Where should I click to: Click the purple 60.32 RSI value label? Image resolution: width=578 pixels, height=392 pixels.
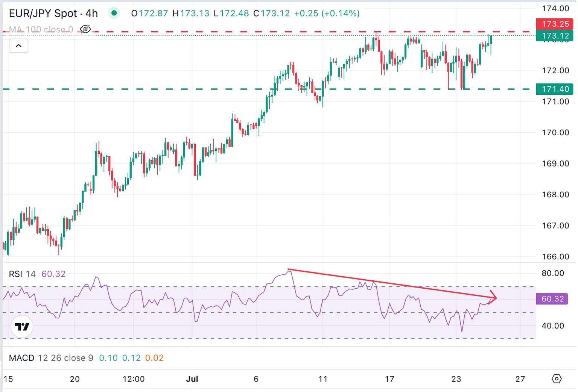551,299
